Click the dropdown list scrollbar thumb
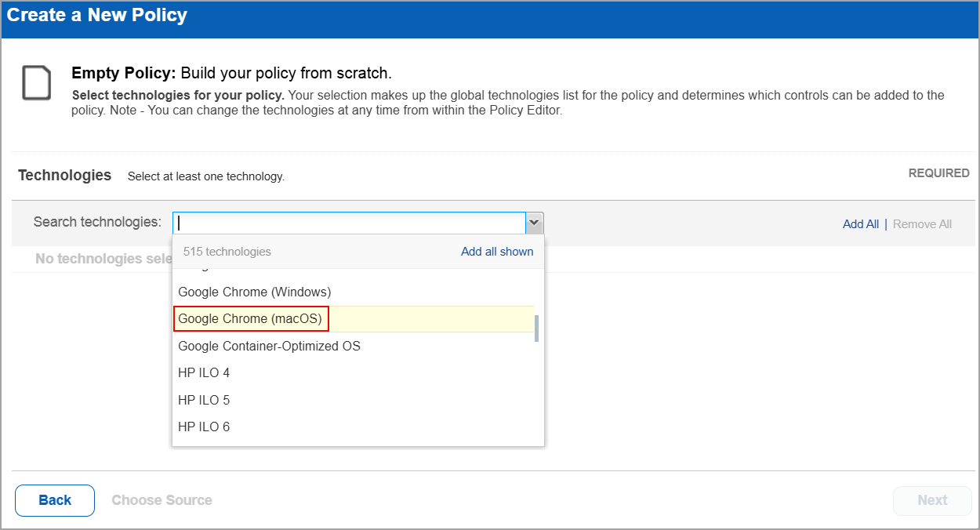The width and height of the screenshot is (980, 530). [536, 329]
